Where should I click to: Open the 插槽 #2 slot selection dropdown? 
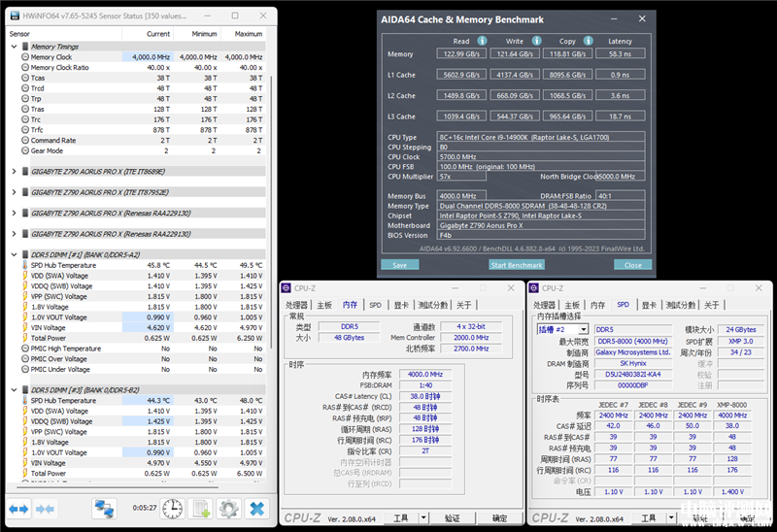point(581,330)
